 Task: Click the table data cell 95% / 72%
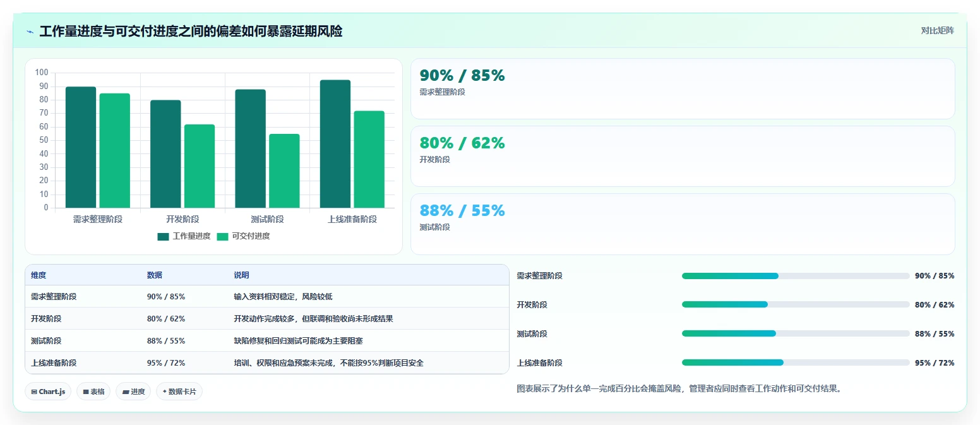(166, 362)
